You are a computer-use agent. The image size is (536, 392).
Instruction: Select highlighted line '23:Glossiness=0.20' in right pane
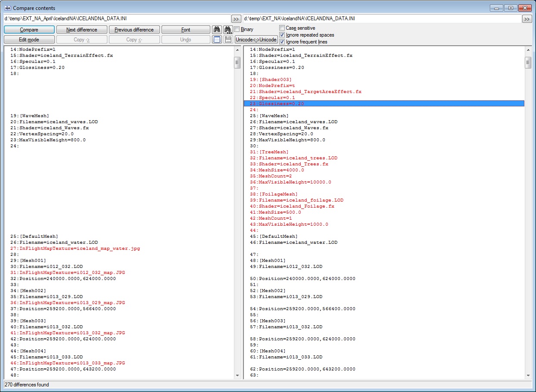point(384,104)
